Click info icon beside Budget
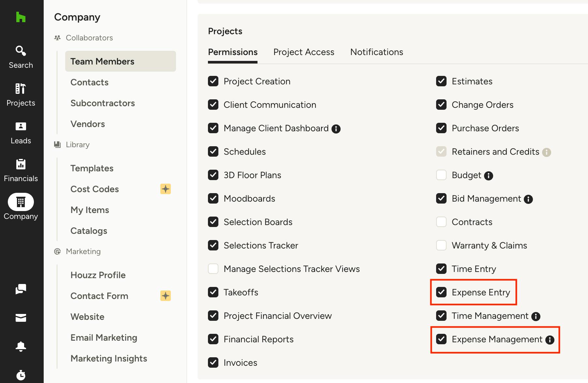The image size is (588, 383). [489, 176]
